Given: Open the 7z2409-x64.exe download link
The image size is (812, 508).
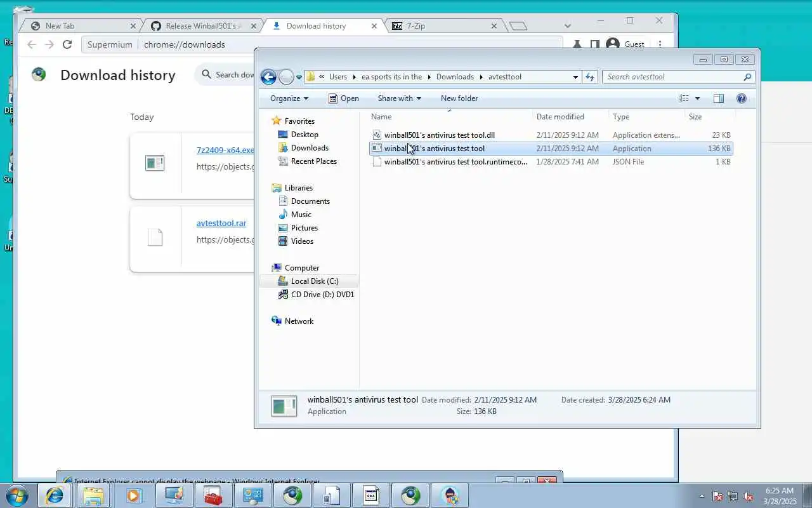Looking at the screenshot, I should coord(225,150).
